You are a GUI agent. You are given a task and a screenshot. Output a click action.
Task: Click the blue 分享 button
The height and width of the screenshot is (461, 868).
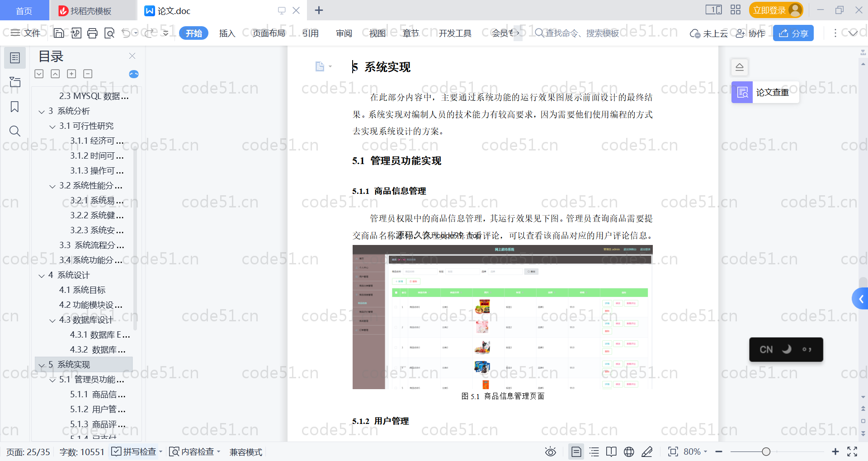[x=793, y=33]
